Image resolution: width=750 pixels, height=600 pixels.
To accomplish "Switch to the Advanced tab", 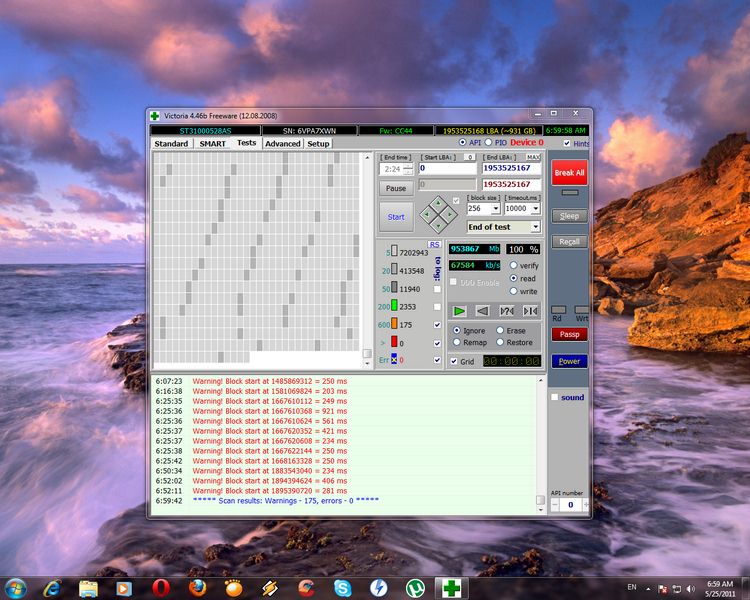I will 283,144.
